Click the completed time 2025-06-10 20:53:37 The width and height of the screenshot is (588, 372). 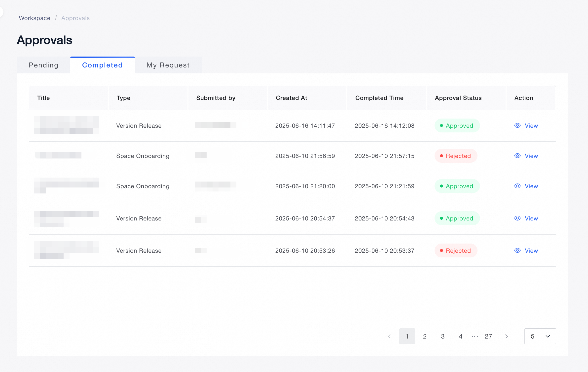(x=384, y=250)
